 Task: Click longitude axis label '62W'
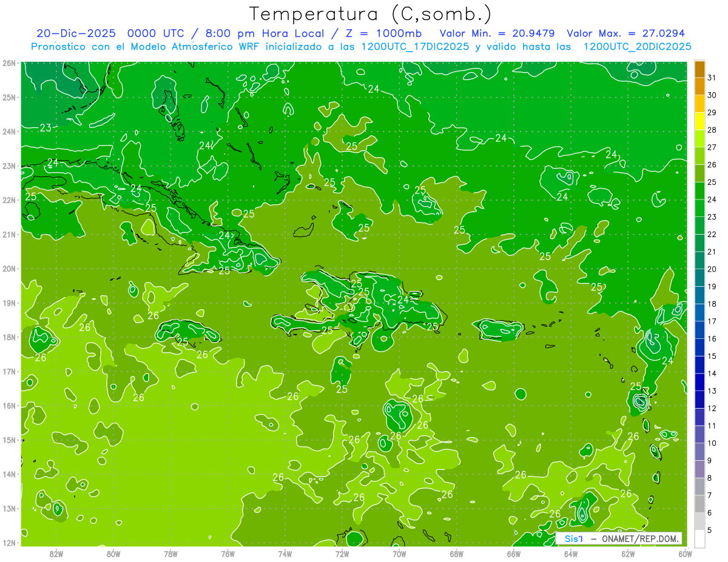[629, 554]
